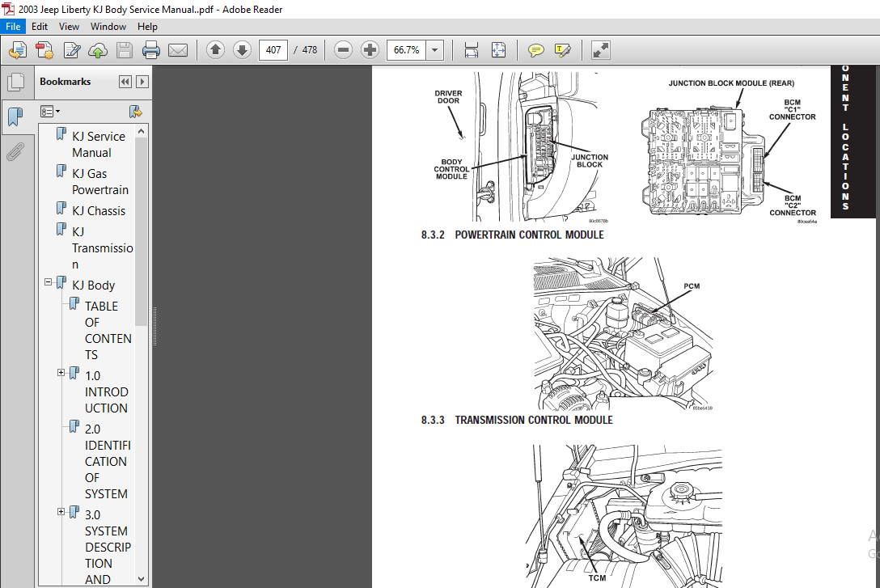
Task: Click the expand bookmarks pane arrow button
Action: (142, 82)
